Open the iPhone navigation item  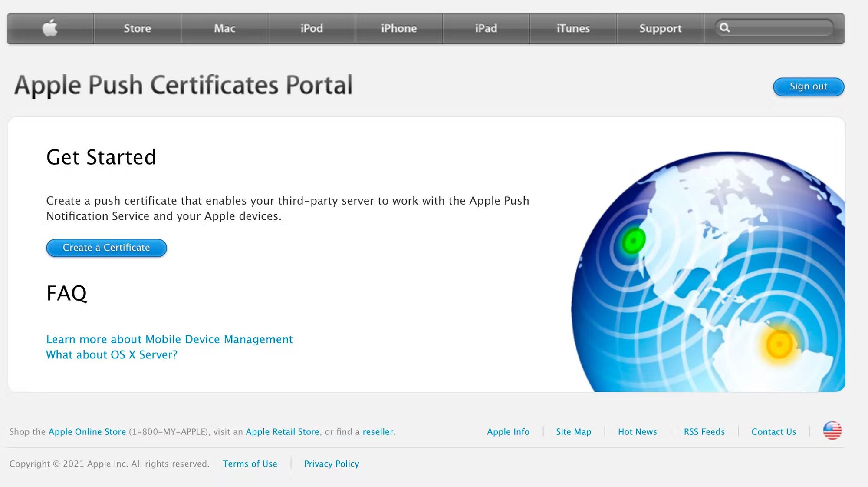pyautogui.click(x=399, y=28)
